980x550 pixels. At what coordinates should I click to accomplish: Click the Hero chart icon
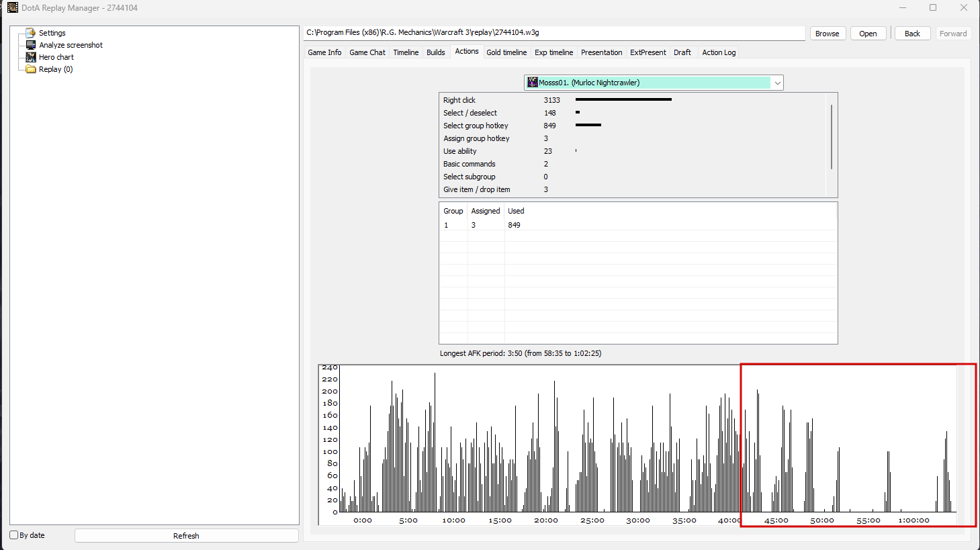[30, 57]
